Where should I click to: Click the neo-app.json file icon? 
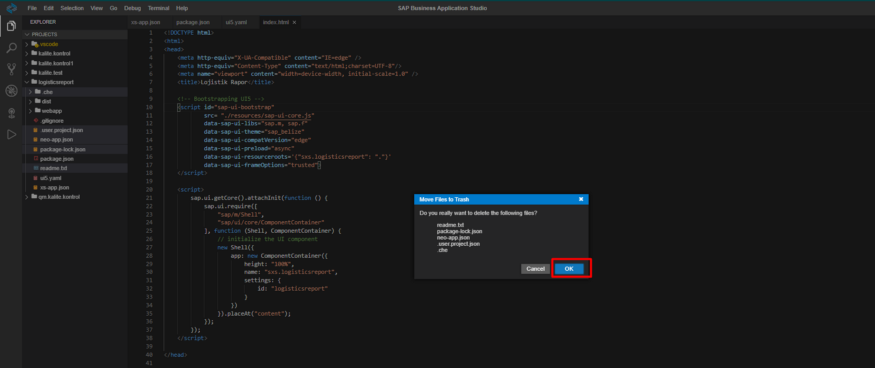[x=36, y=140]
